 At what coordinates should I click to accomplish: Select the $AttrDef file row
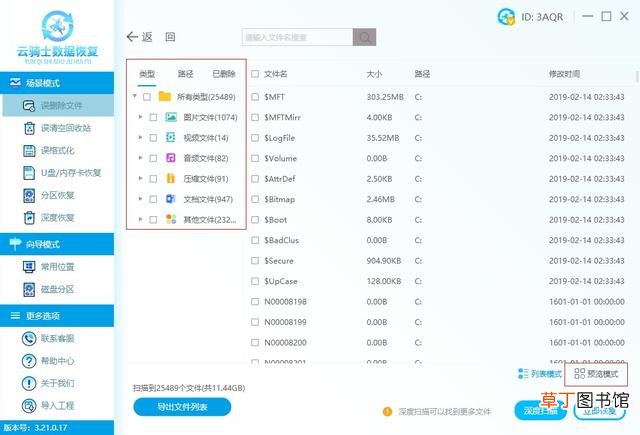coord(439,179)
